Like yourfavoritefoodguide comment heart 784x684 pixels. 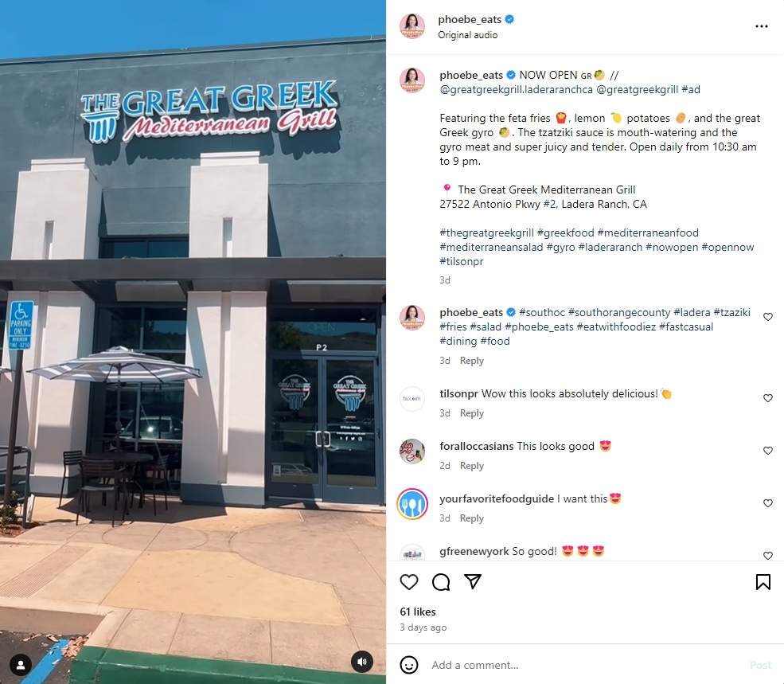(768, 503)
